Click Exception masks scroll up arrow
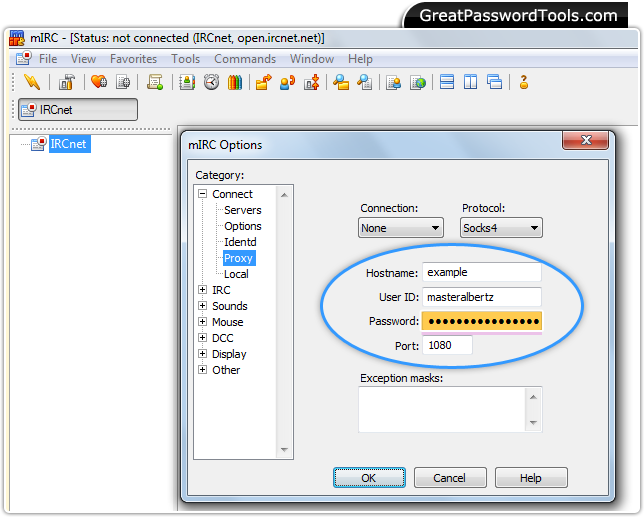This screenshot has width=644, height=517. [x=534, y=397]
